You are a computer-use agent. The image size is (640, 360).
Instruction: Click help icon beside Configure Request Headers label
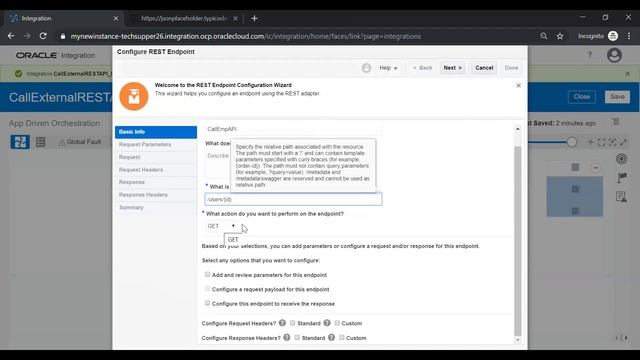pos(282,323)
